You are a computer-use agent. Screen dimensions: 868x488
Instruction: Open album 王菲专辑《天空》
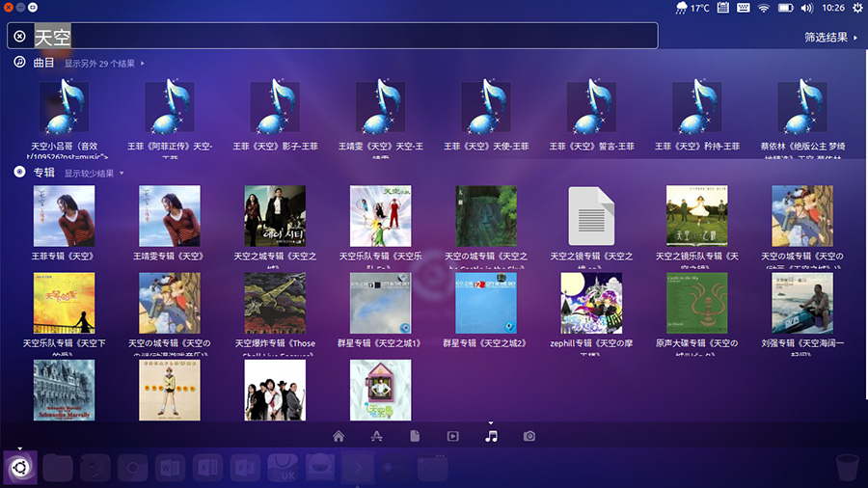(x=65, y=223)
